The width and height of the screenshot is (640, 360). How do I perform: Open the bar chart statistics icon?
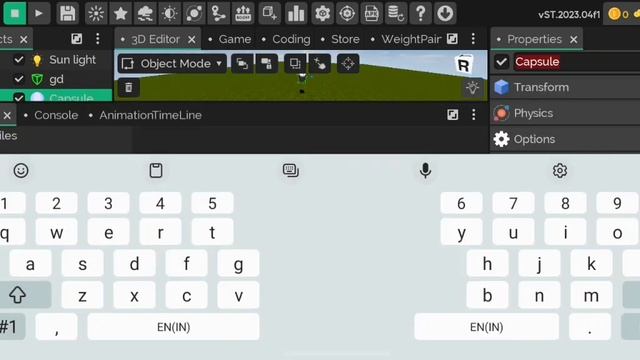296,13
